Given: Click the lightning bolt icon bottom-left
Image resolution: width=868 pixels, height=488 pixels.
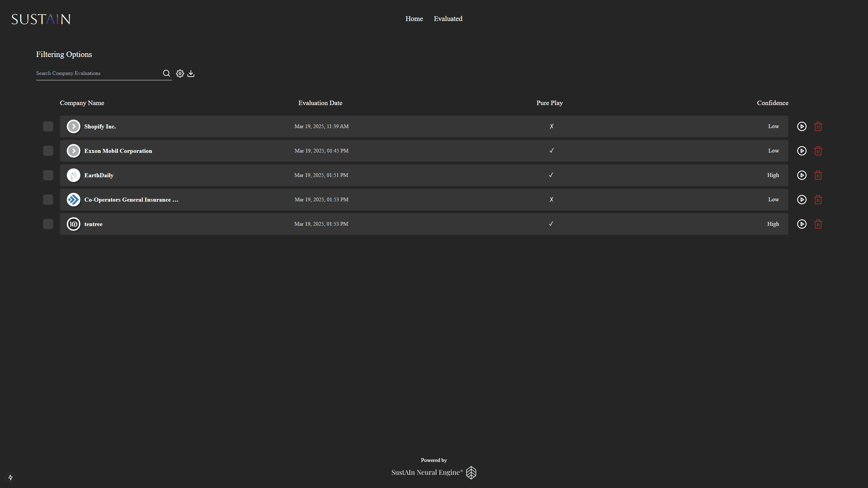Looking at the screenshot, I should [x=11, y=477].
